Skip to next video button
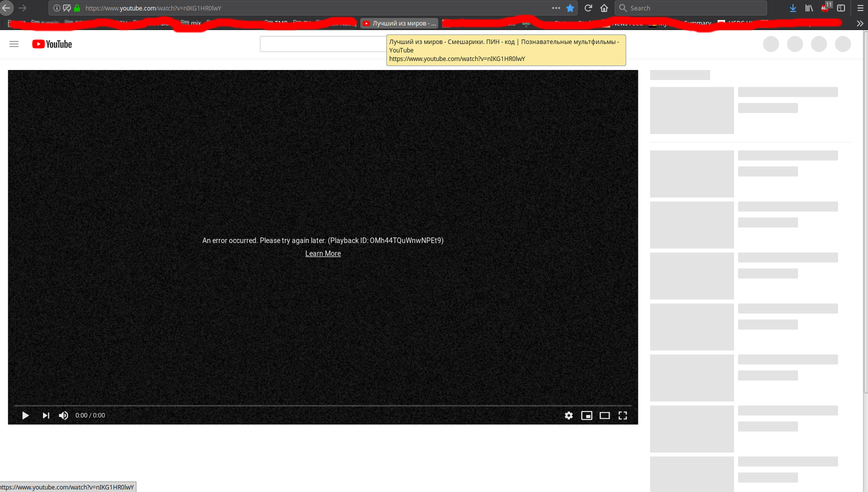 [x=46, y=415]
